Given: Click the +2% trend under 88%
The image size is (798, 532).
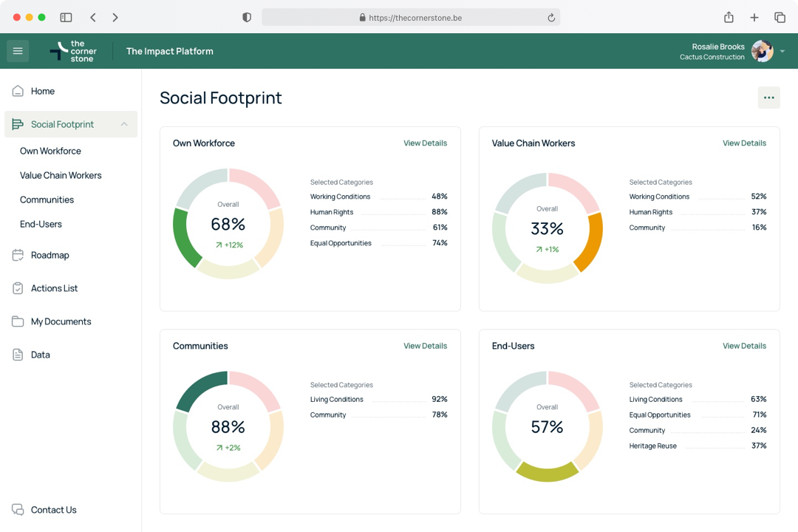Looking at the screenshot, I should pyautogui.click(x=228, y=448).
